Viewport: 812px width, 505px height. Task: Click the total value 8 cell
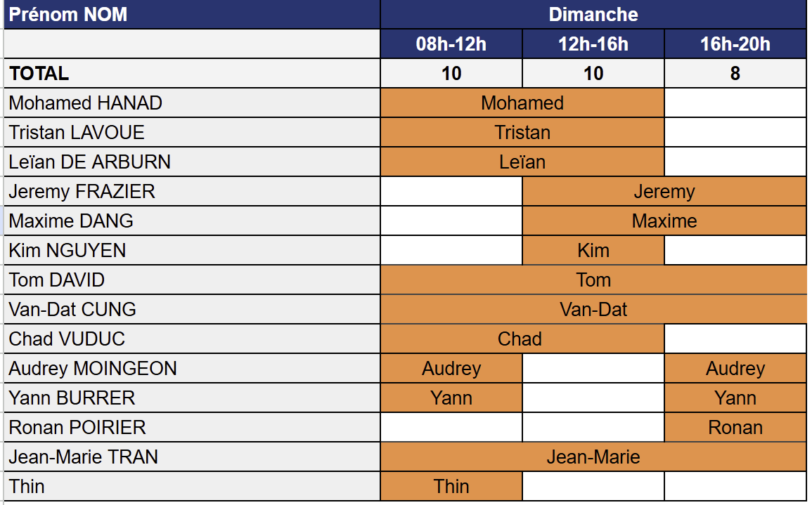coord(735,74)
